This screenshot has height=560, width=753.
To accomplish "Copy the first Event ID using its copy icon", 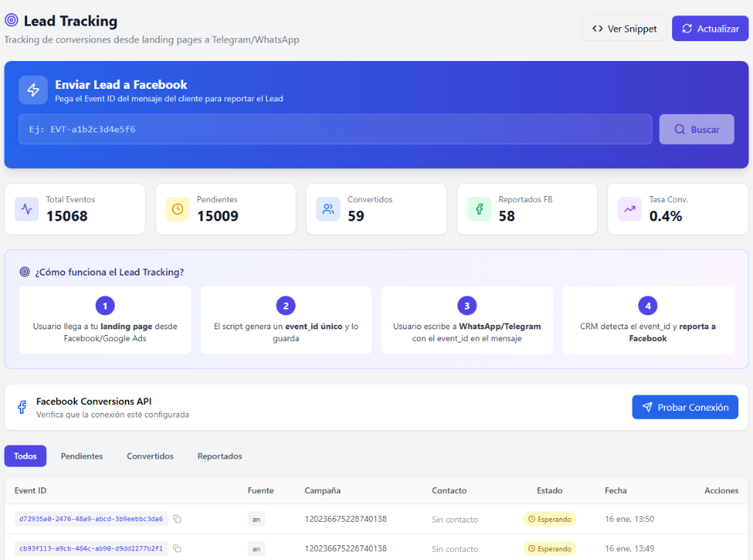I will pos(176,519).
